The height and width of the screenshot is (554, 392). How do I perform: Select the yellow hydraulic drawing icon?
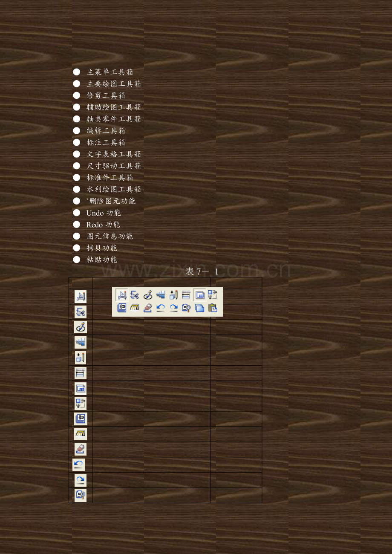(x=135, y=308)
